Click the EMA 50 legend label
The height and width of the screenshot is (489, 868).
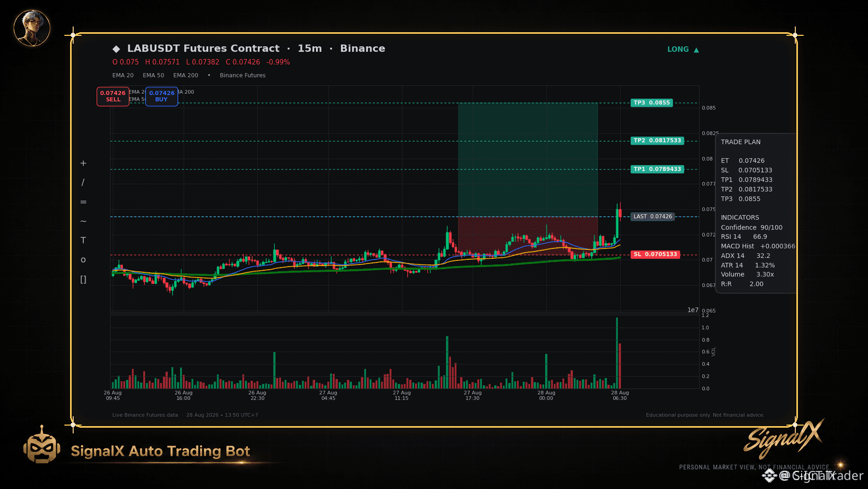point(154,75)
